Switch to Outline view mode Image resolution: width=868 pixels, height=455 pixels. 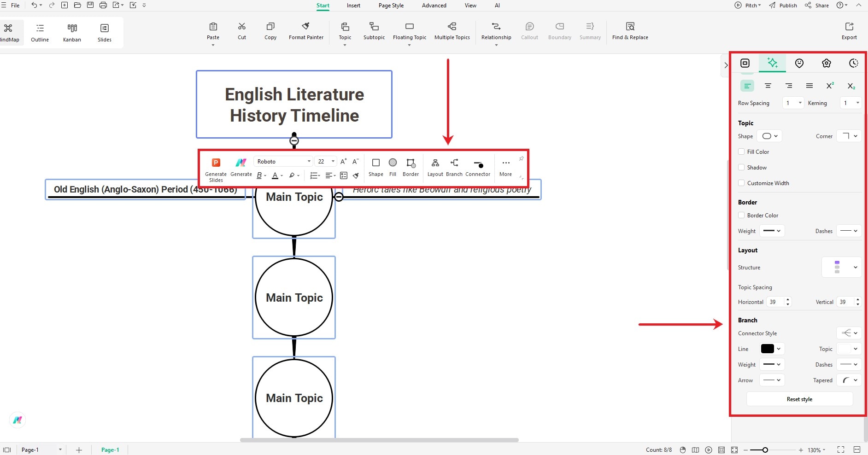(40, 33)
